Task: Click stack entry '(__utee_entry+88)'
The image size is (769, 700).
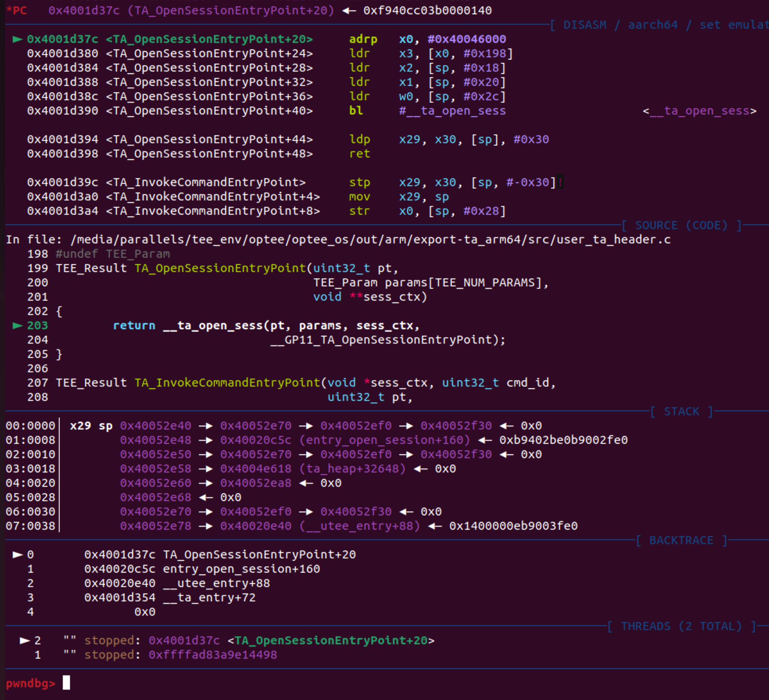Action: click(x=359, y=526)
